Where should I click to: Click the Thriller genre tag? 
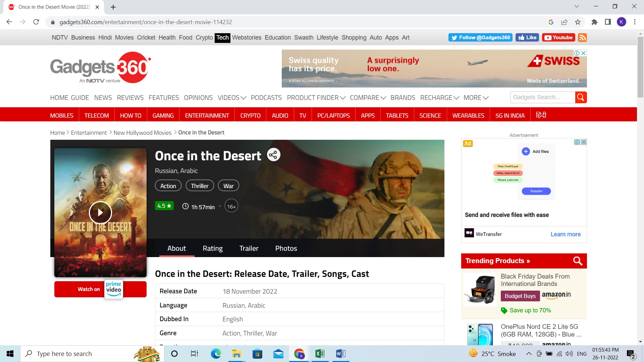(x=200, y=186)
